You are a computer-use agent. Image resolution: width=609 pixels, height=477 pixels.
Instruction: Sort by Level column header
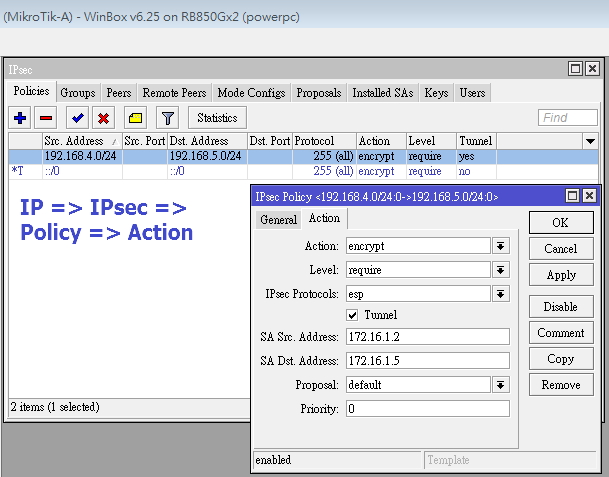(432, 141)
